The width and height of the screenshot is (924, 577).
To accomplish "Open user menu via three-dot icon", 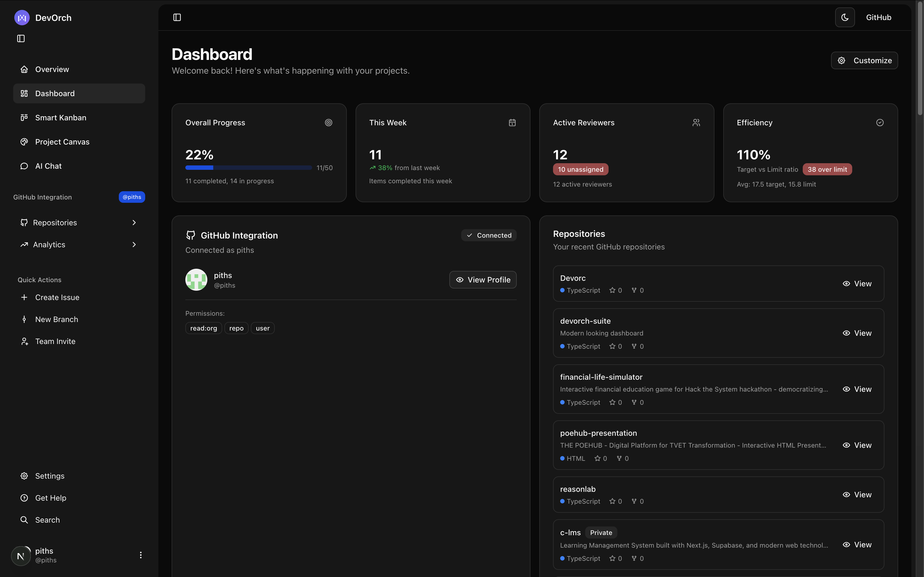I will (x=141, y=555).
